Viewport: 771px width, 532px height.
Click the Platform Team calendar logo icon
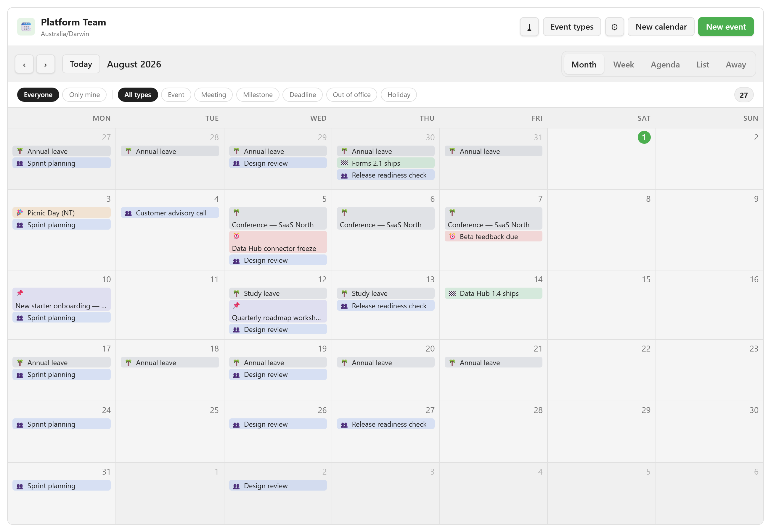pos(26,27)
